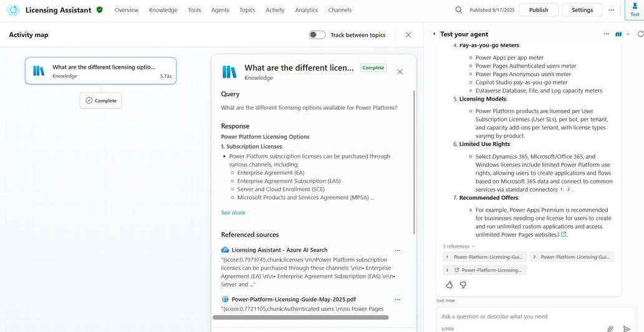Collapse the Test your agent panel triangle
This screenshot has height=332, width=644.
[x=435, y=34]
